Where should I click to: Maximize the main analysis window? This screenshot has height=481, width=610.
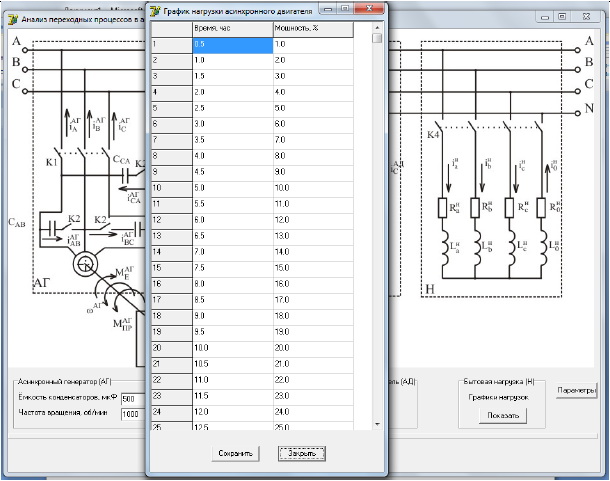562,18
